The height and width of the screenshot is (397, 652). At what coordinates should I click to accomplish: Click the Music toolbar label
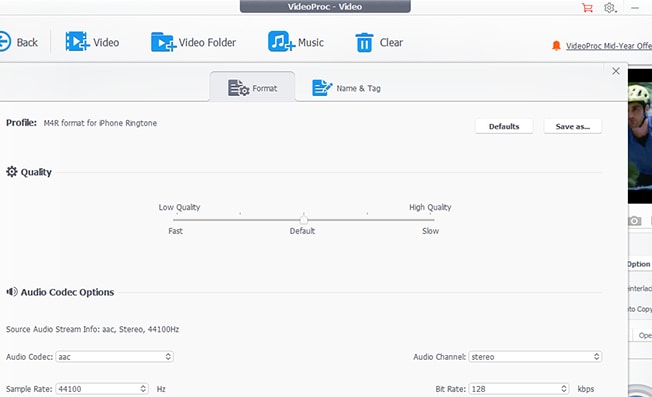coord(311,42)
